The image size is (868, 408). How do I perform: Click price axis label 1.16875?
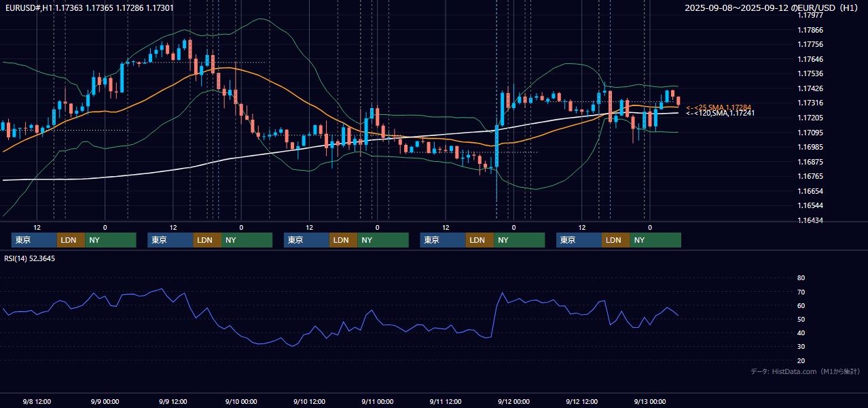click(x=810, y=162)
